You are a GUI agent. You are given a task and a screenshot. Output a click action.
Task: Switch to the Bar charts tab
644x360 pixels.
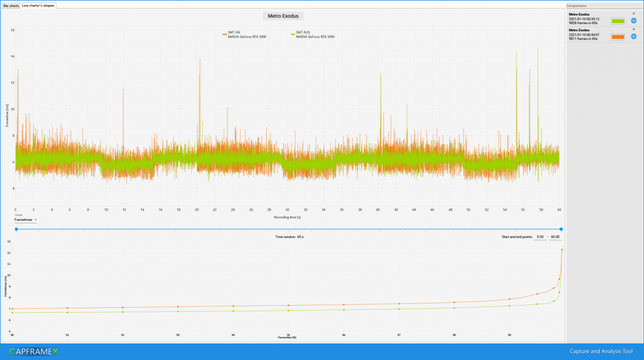[11, 5]
